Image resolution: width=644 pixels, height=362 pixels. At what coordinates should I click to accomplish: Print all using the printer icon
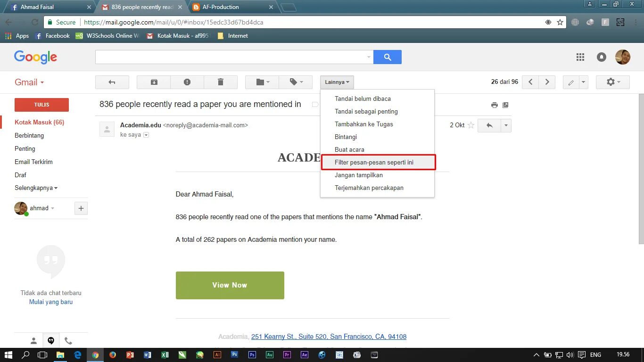coord(494,105)
